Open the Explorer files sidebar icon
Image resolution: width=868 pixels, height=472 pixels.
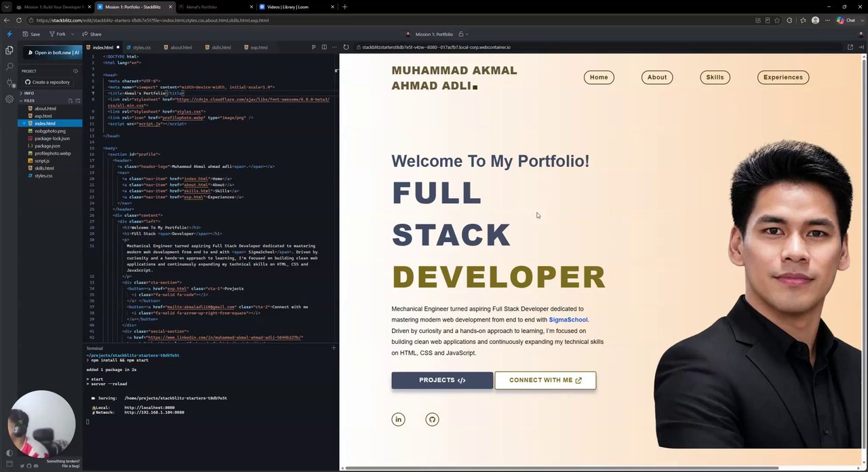tap(9, 50)
